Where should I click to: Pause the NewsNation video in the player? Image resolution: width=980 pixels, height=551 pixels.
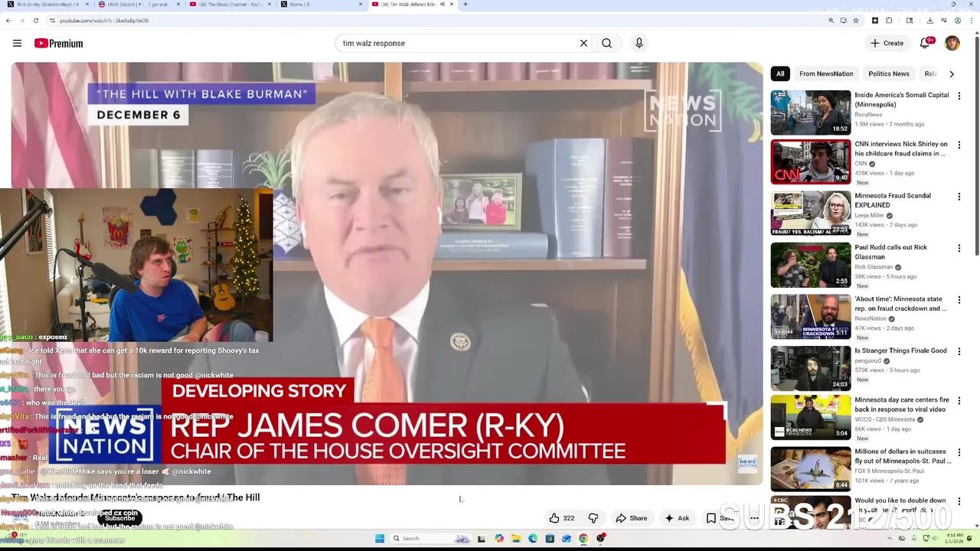pos(387,273)
